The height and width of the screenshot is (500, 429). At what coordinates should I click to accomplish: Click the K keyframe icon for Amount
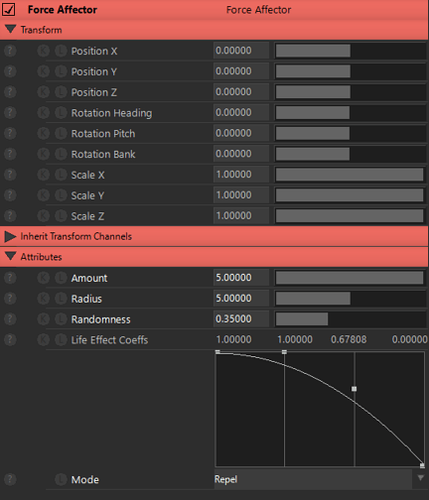coord(43,278)
